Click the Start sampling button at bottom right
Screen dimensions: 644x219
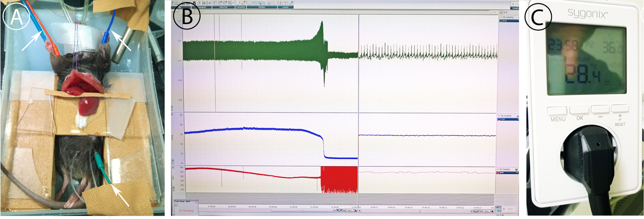[x=509, y=209]
